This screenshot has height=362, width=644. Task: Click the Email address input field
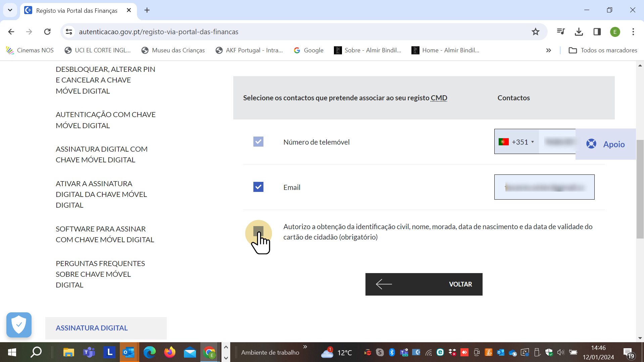tap(544, 187)
